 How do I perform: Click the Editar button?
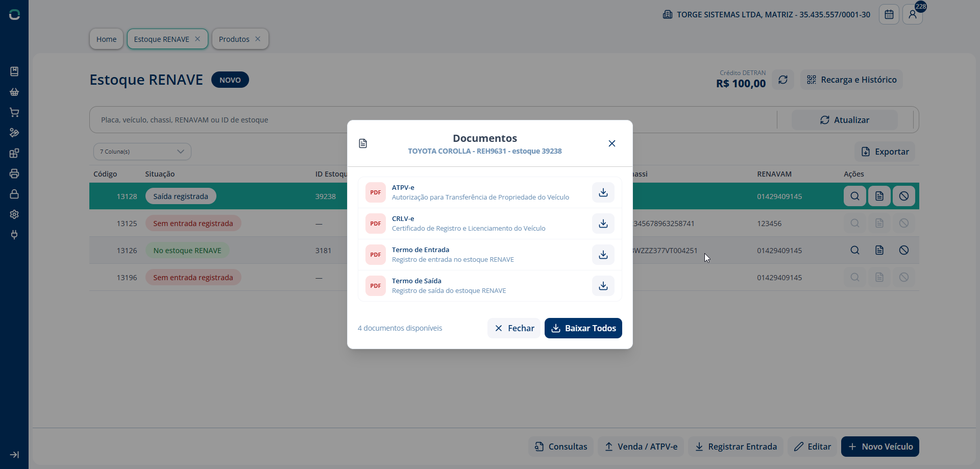pos(813,447)
